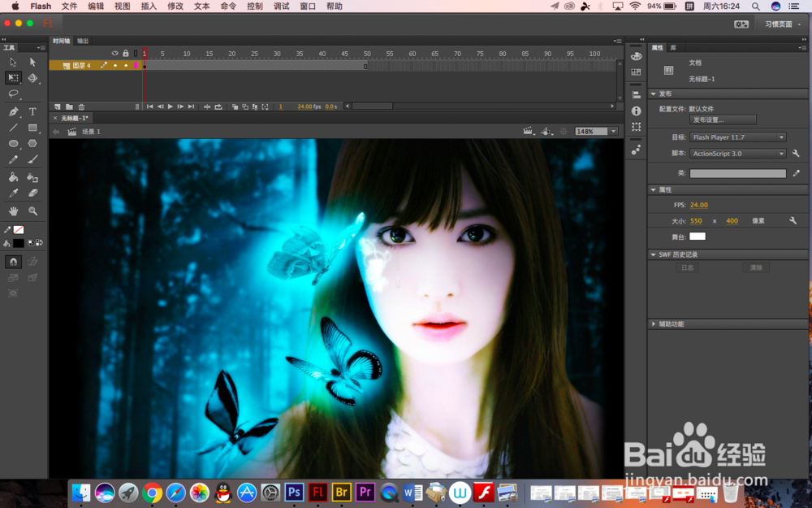Select the Paint Bucket tool
812x508 pixels.
tap(14, 177)
